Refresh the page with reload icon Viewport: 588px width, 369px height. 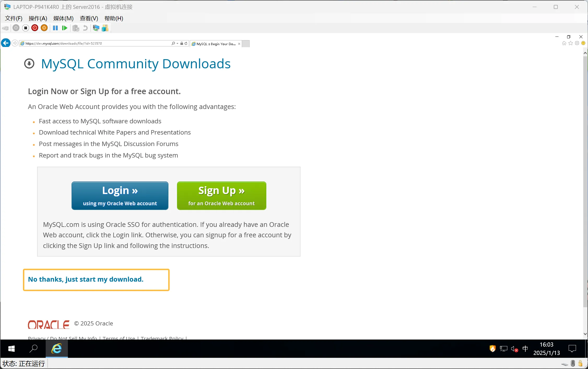pyautogui.click(x=186, y=43)
